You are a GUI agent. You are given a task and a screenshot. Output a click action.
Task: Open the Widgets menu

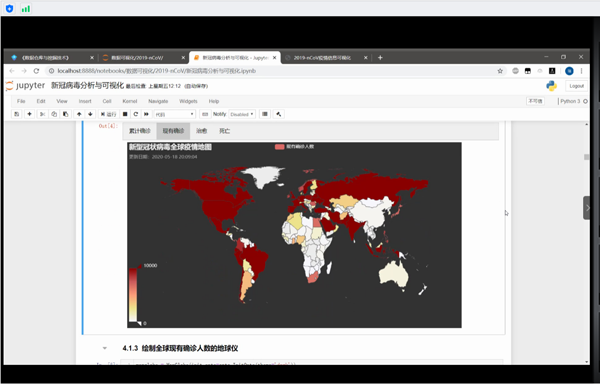pos(188,101)
